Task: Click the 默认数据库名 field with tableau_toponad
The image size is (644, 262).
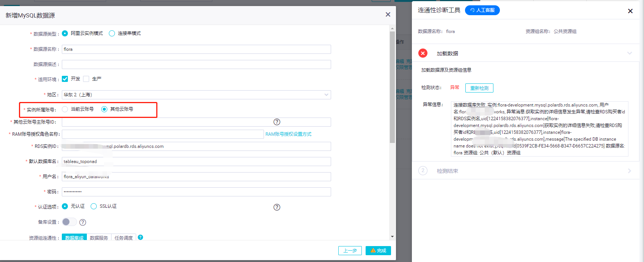Action: coord(196,162)
